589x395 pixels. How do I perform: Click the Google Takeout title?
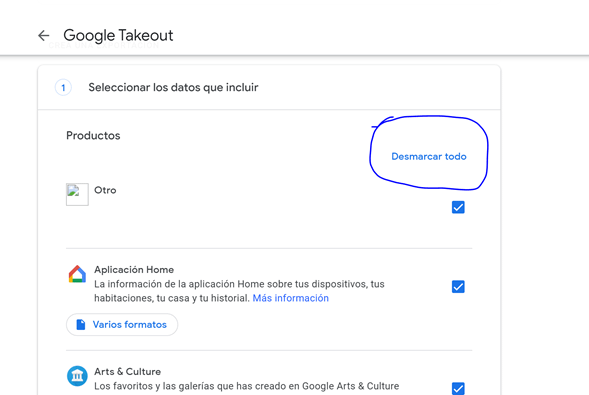coord(118,36)
